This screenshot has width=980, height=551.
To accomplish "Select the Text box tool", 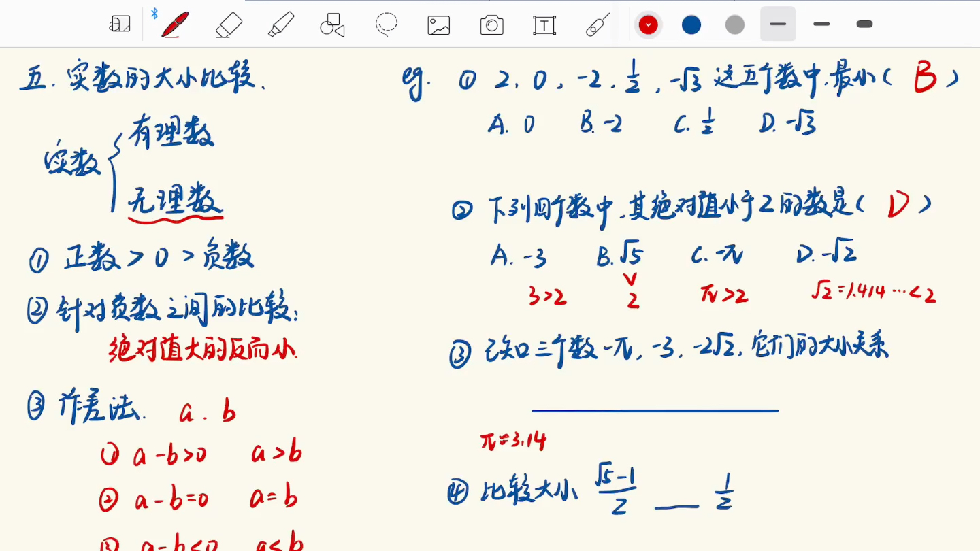I will 544,24.
